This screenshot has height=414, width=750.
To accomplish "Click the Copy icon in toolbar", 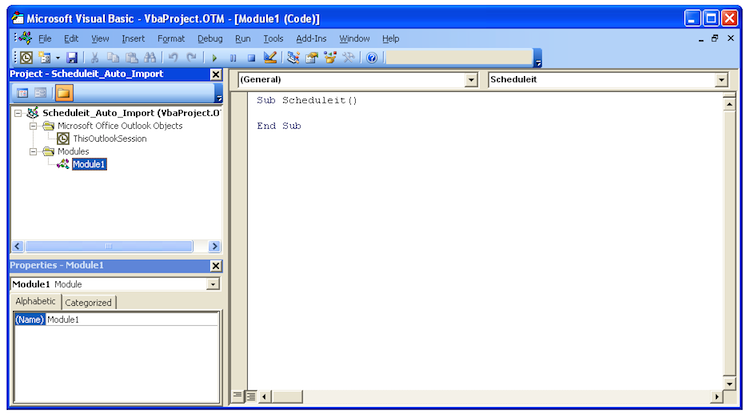I will (113, 58).
